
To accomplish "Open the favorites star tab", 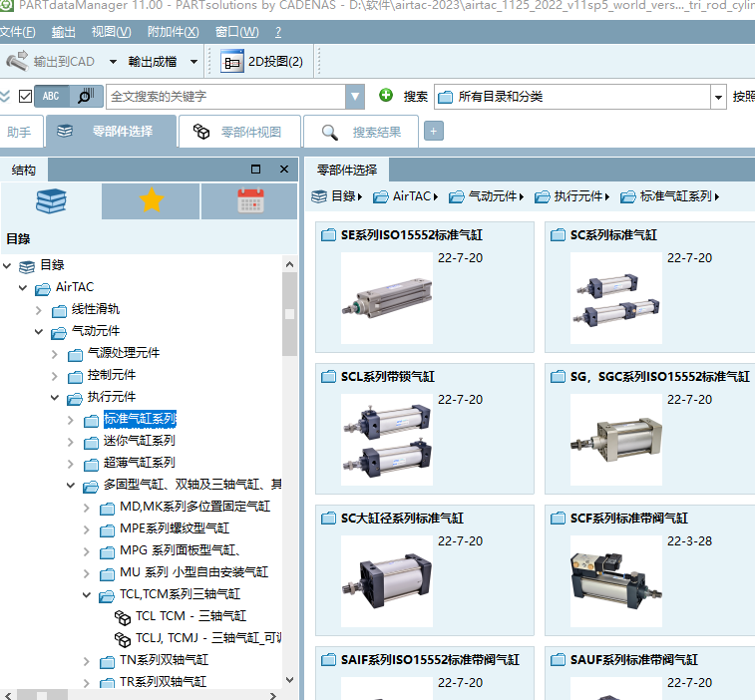I will point(152,200).
